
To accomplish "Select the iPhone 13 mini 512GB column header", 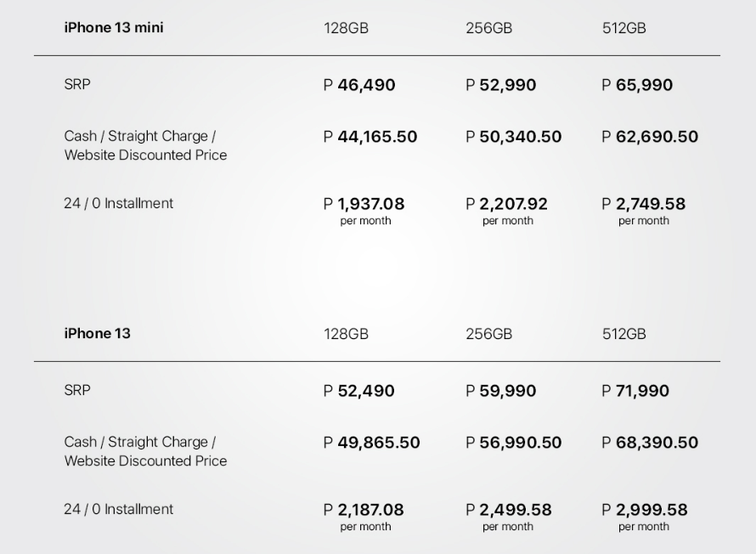I will point(623,28).
